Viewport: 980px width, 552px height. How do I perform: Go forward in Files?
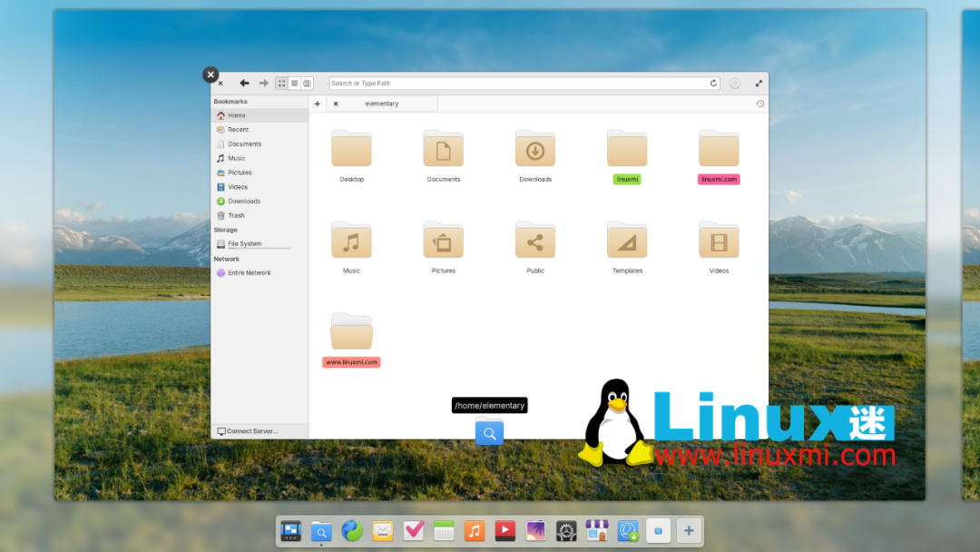coord(264,84)
